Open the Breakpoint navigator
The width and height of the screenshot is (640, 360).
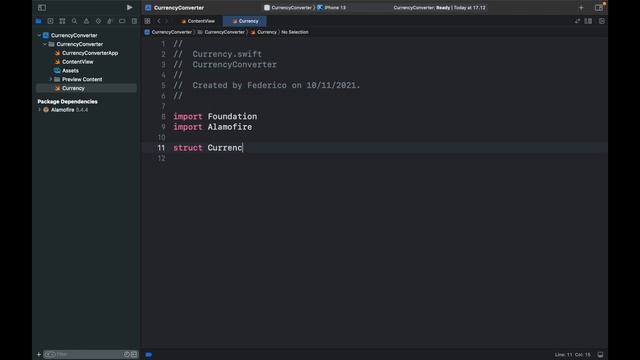pyautogui.click(x=122, y=21)
